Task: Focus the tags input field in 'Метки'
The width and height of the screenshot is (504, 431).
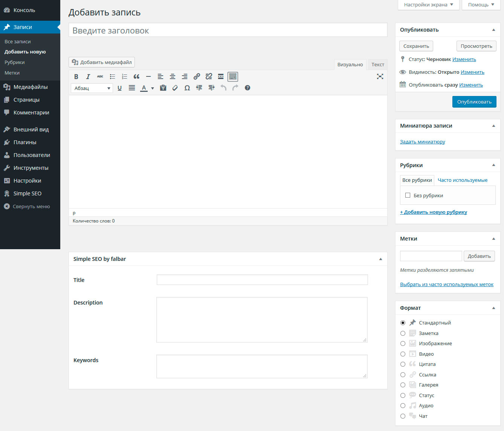Action: (x=431, y=256)
